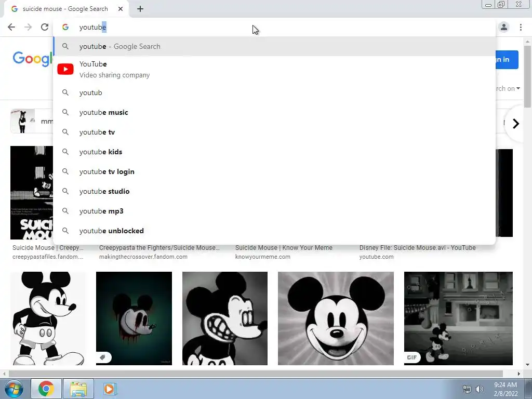Click the horizontal scrollbar track
532x399 pixels.
[x=256, y=374]
